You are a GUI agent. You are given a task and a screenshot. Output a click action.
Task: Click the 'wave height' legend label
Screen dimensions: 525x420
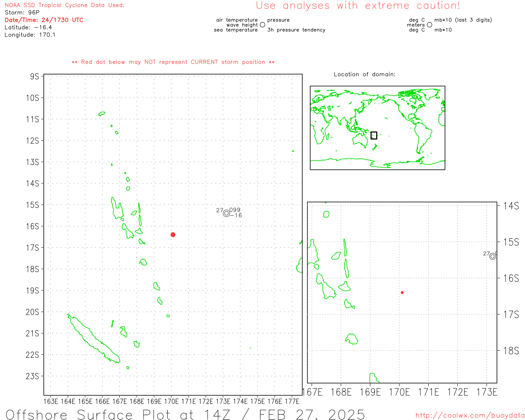pyautogui.click(x=242, y=25)
